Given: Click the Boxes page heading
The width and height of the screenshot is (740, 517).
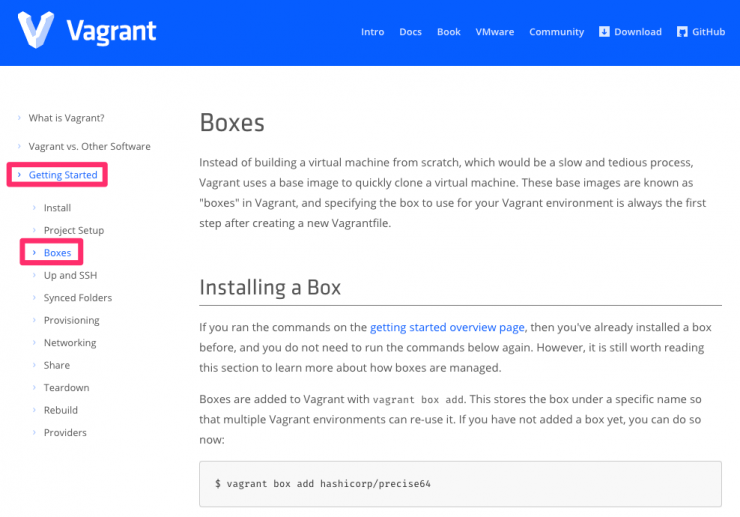Looking at the screenshot, I should point(232,123).
